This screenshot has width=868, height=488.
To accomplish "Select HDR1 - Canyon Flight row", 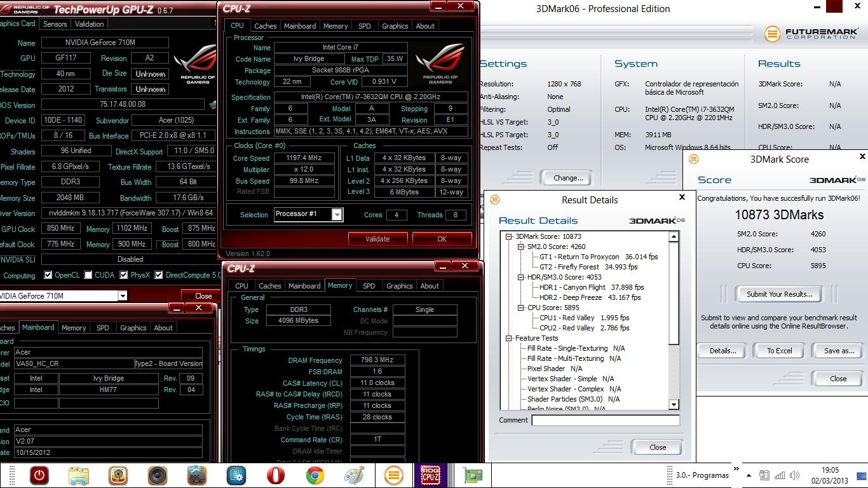I will (x=592, y=287).
